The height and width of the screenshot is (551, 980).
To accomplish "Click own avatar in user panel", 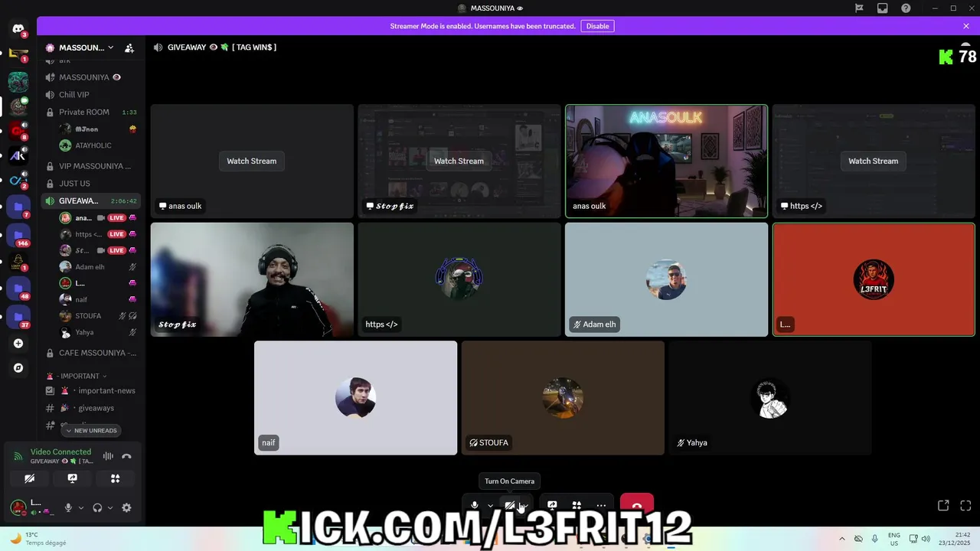I will (x=18, y=507).
